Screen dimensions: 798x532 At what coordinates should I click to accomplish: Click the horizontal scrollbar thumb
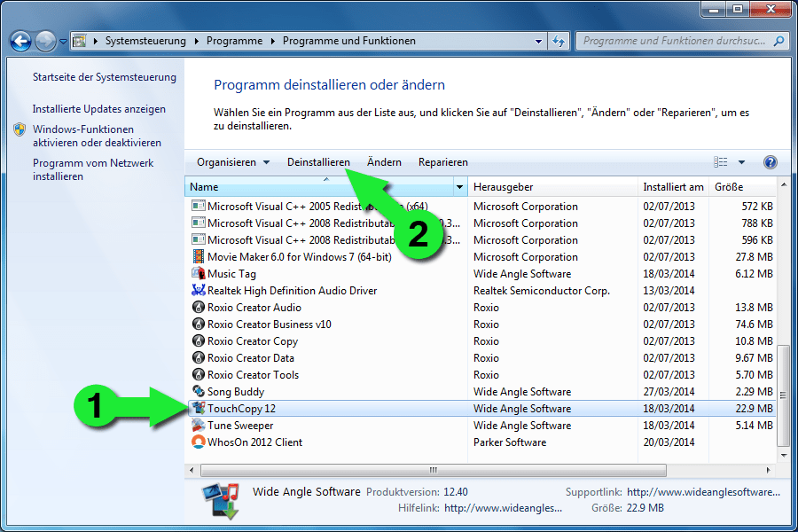433,470
